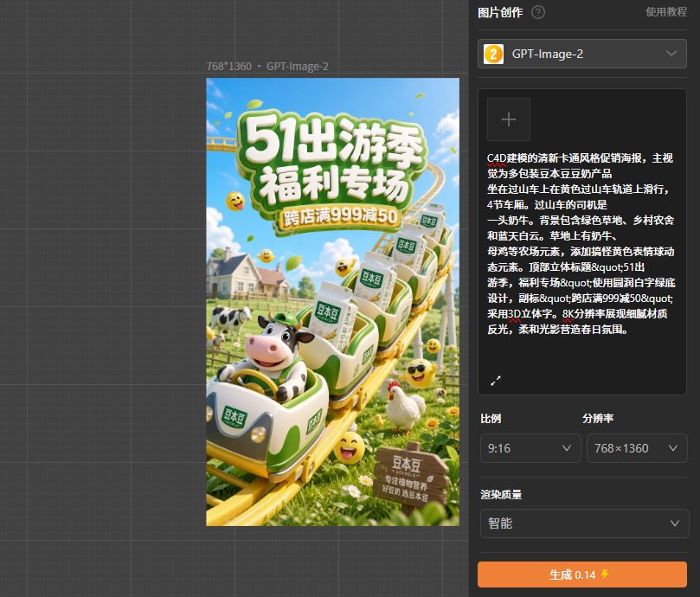Click the 生成 0.14 generate button
Screen dimensions: 700x597
point(582,575)
